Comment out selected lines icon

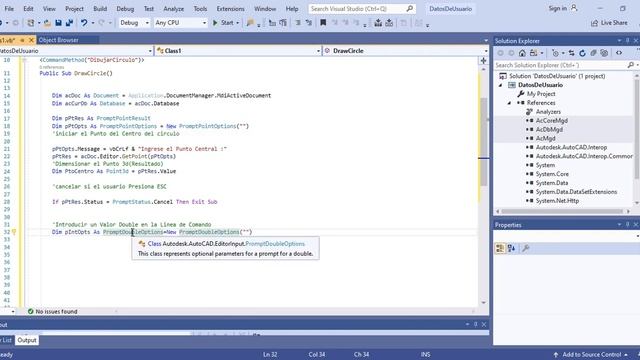[x=298, y=23]
